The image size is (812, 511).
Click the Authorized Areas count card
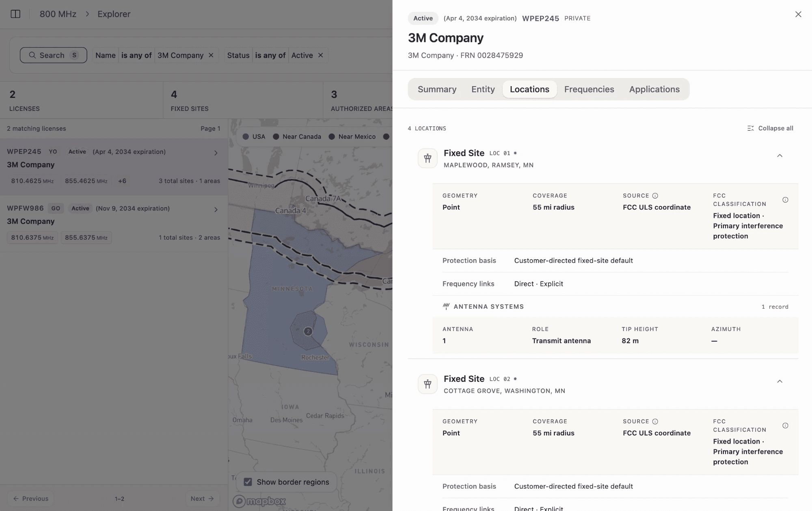click(358, 100)
